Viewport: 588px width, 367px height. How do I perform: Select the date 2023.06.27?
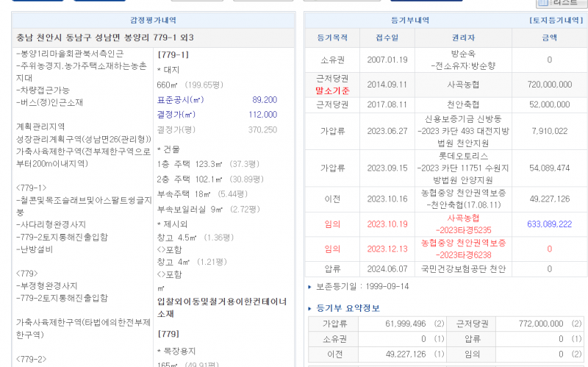point(387,131)
